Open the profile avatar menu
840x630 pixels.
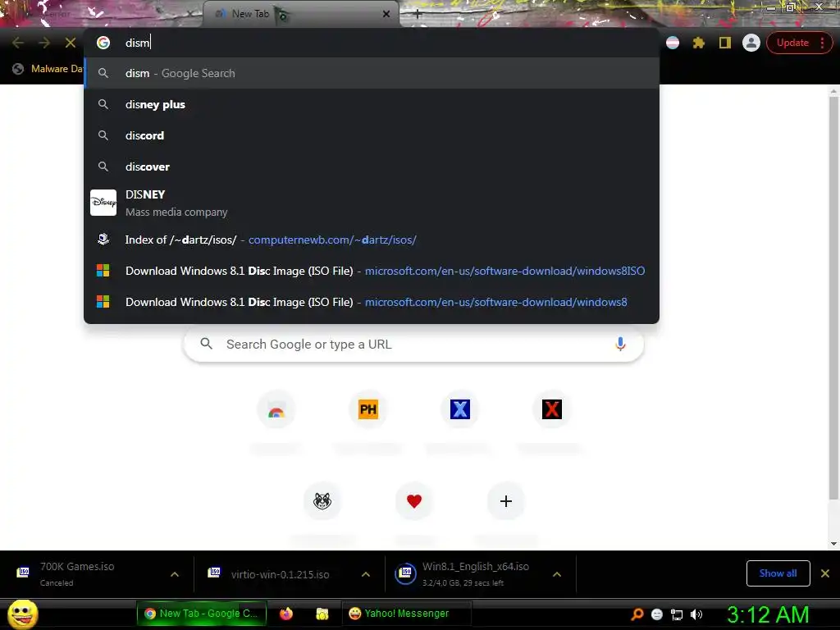(751, 43)
